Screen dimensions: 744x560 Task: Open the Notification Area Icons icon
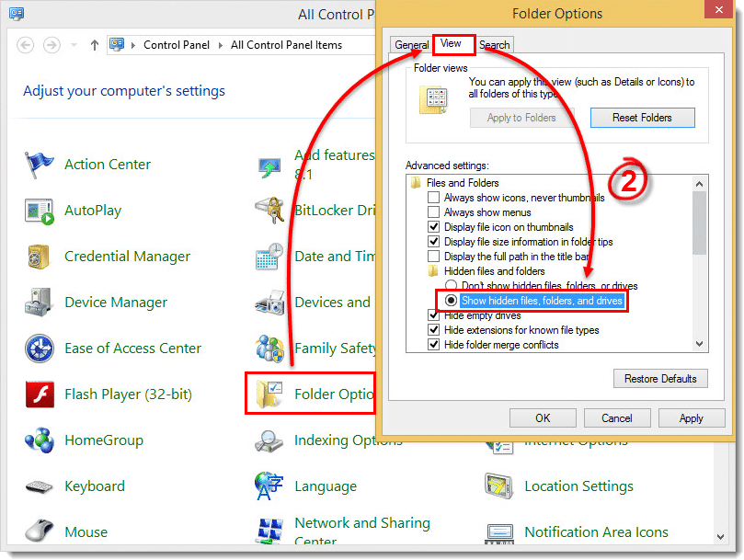499,532
